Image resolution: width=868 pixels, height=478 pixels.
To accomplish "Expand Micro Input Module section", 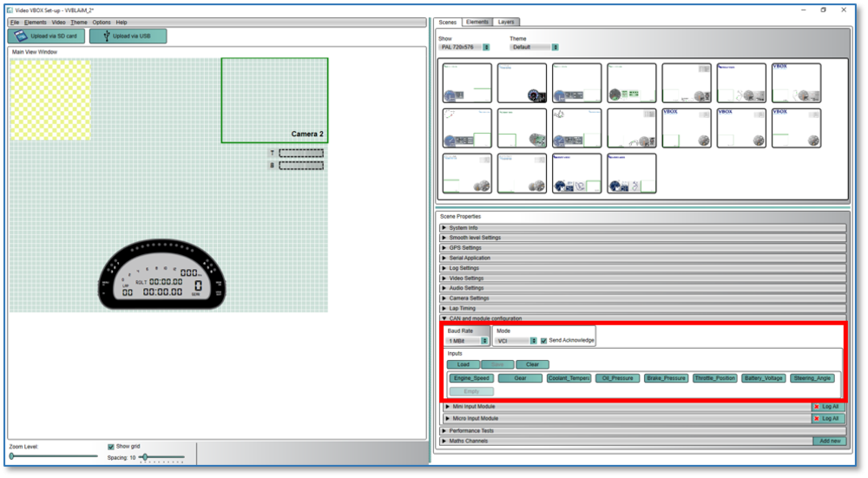I will tap(628, 419).
